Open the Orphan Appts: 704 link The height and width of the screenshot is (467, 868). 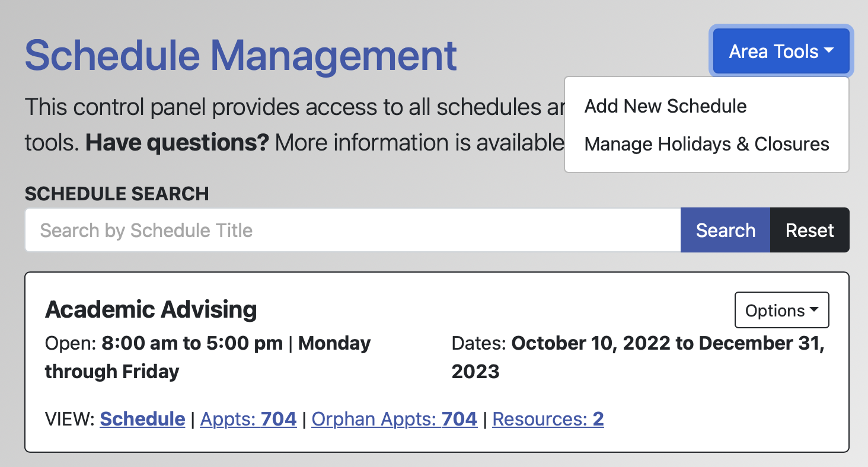click(394, 419)
